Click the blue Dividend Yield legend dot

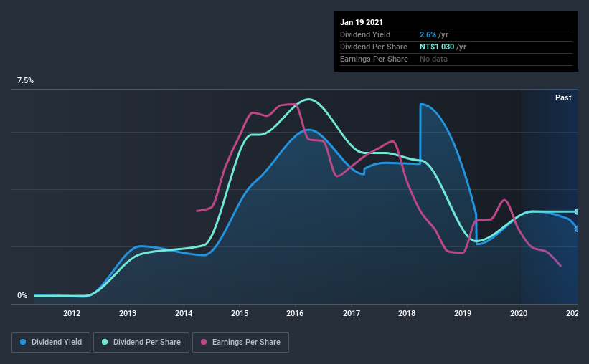[23, 342]
